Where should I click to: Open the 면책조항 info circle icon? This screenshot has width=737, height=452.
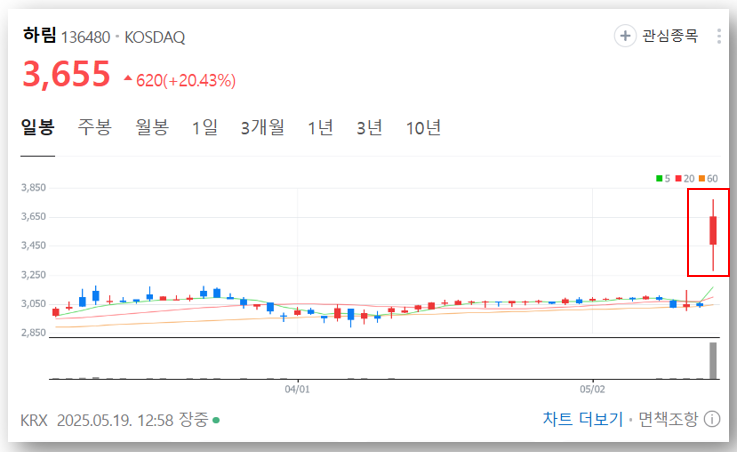[x=712, y=419]
